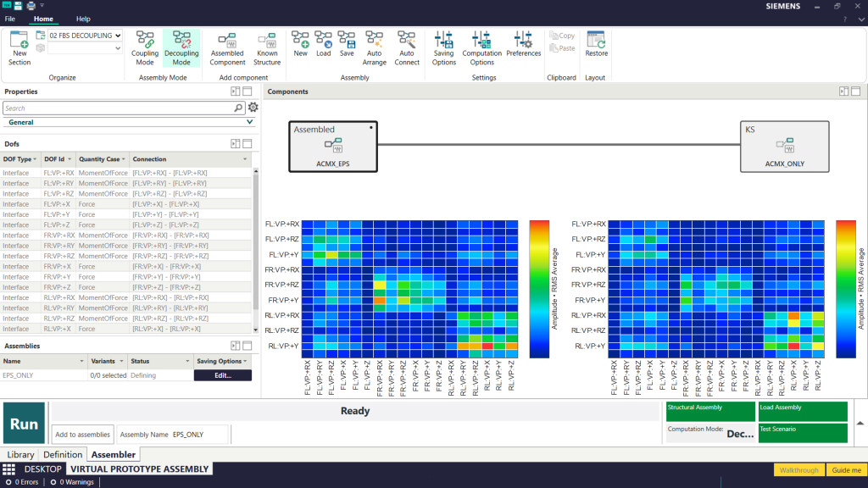Load an assembly
This screenshot has height=488, width=868.
pos(323,44)
